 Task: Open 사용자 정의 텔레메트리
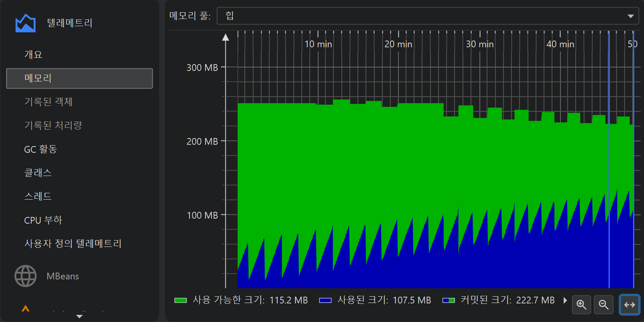pyautogui.click(x=73, y=244)
